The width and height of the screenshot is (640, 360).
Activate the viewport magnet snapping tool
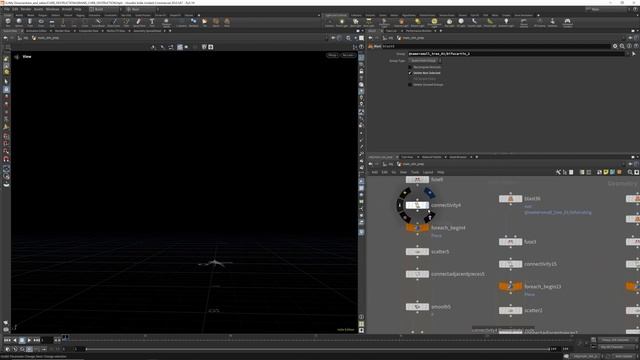pos(6,159)
